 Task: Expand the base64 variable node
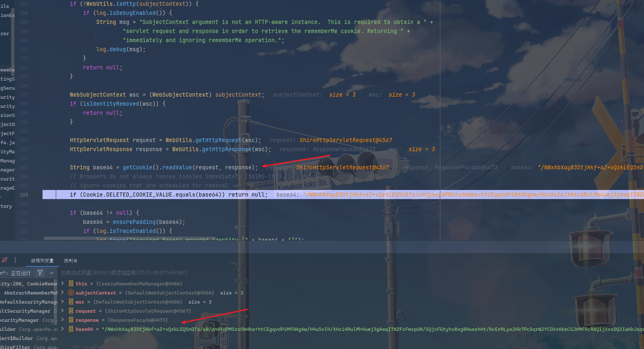(62, 329)
